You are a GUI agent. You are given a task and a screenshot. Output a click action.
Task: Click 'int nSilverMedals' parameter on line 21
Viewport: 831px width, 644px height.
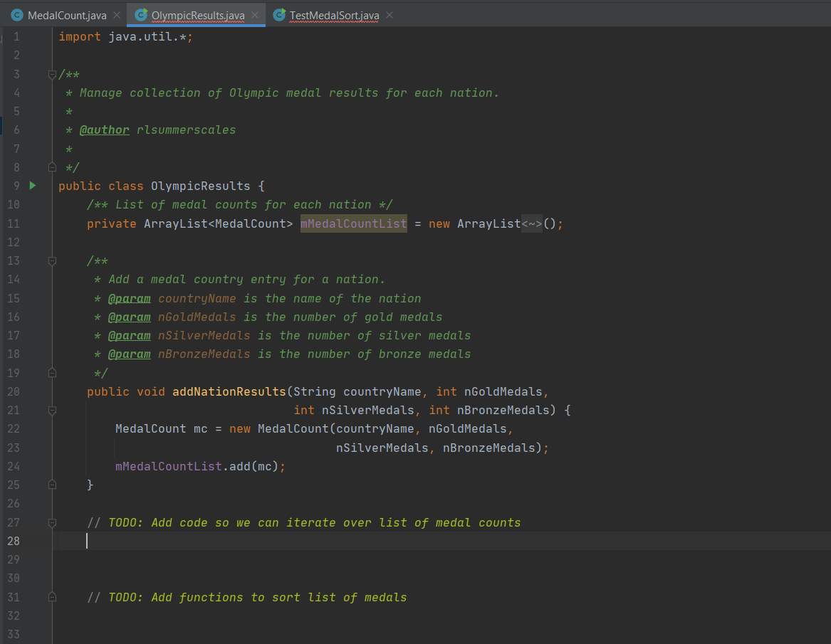tap(354, 410)
